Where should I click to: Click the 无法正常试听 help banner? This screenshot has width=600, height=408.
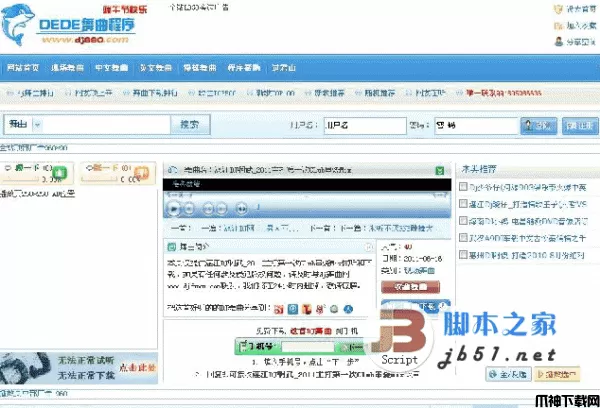pos(79,368)
